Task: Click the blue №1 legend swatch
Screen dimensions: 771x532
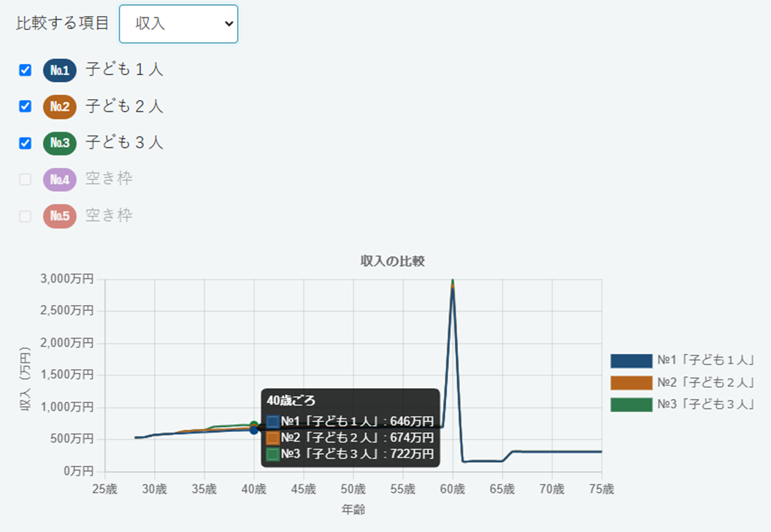Action: click(x=632, y=361)
